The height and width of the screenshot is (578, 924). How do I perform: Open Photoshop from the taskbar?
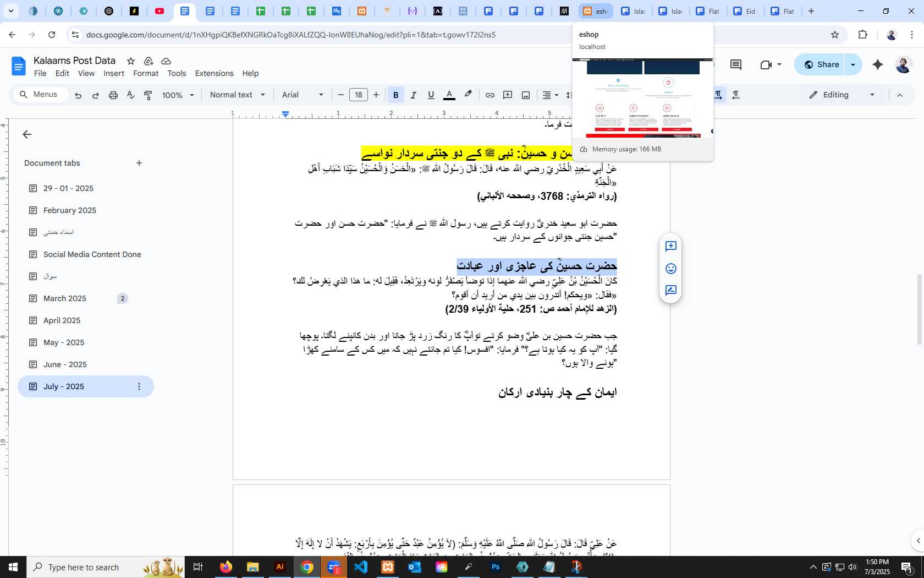pyautogui.click(x=496, y=567)
